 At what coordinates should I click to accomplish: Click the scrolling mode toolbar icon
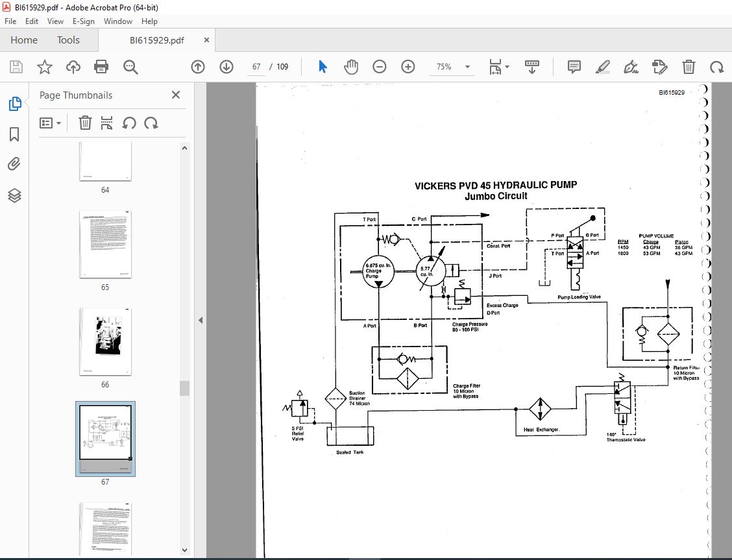[531, 67]
